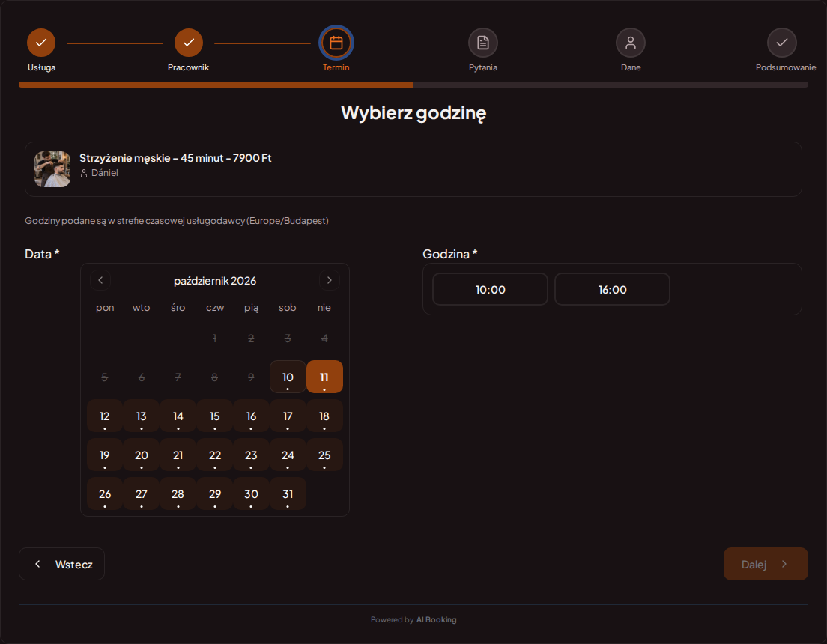Click the Pracownik step label
This screenshot has height=644, width=827.
pos(188,67)
